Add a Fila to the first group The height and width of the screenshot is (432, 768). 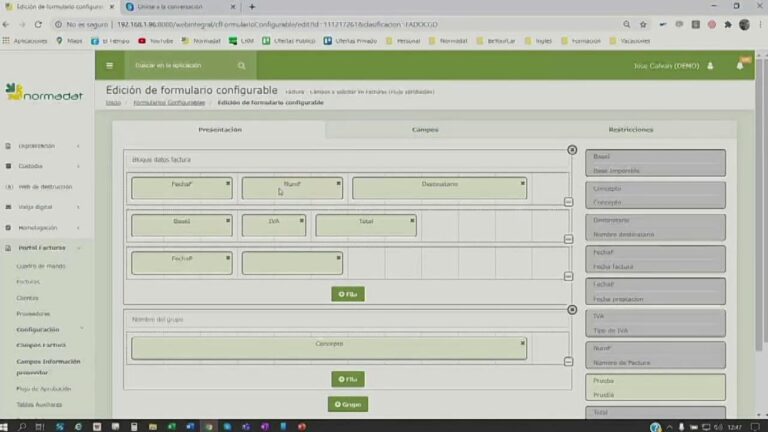tap(348, 294)
